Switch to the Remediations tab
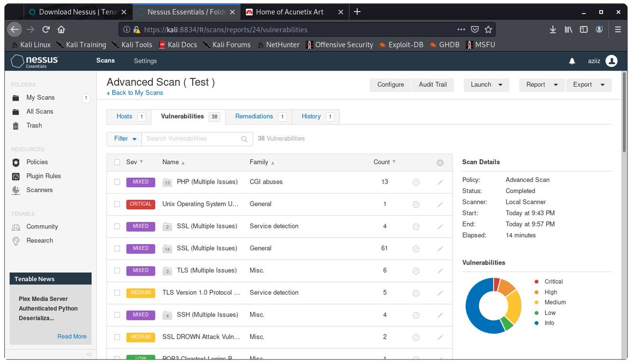This screenshot has width=632, height=364. pos(259,117)
